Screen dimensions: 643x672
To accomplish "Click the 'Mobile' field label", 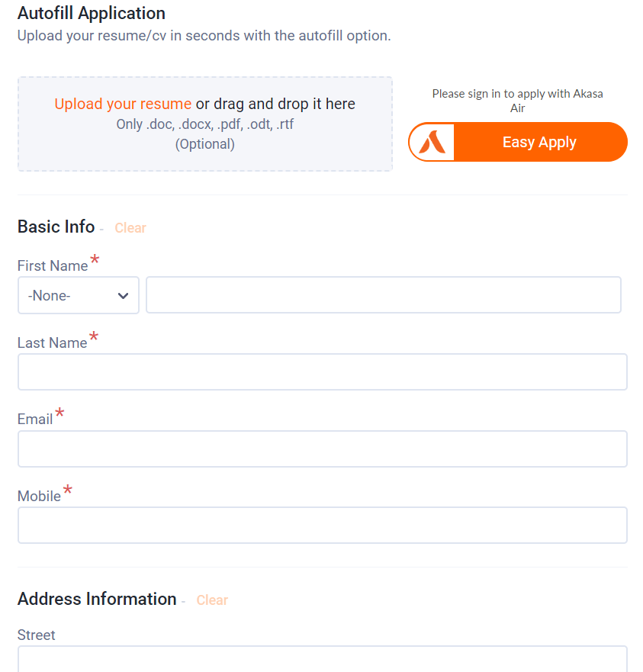I will point(39,497).
